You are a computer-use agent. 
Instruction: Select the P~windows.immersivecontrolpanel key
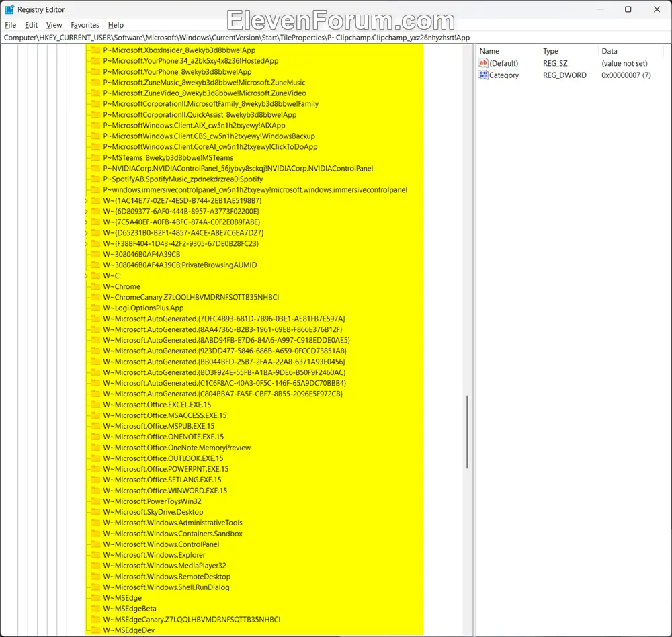pos(255,190)
